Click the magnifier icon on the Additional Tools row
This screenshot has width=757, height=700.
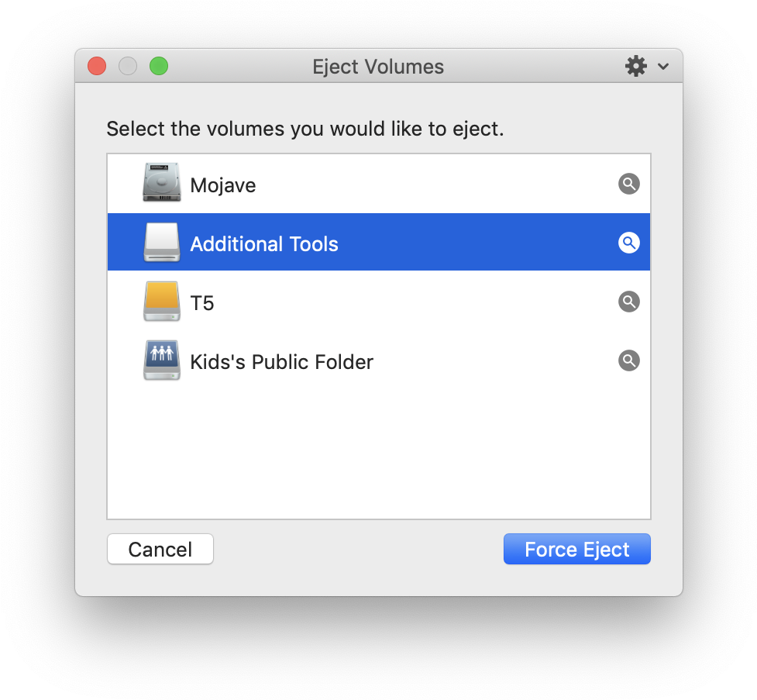tap(628, 243)
